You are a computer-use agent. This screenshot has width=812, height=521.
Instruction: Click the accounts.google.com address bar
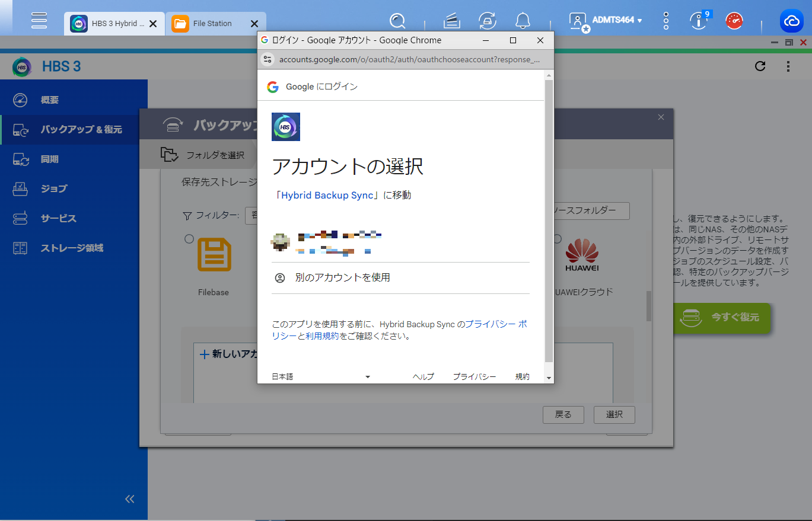coord(409,59)
